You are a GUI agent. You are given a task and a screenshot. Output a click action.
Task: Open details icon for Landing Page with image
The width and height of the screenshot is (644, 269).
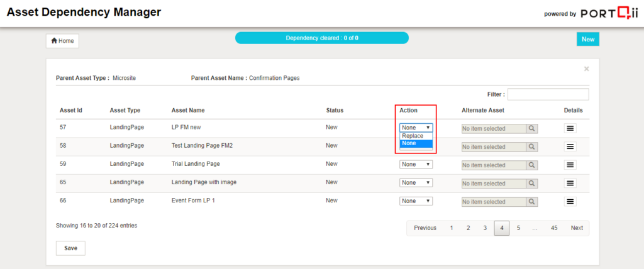coord(570,184)
